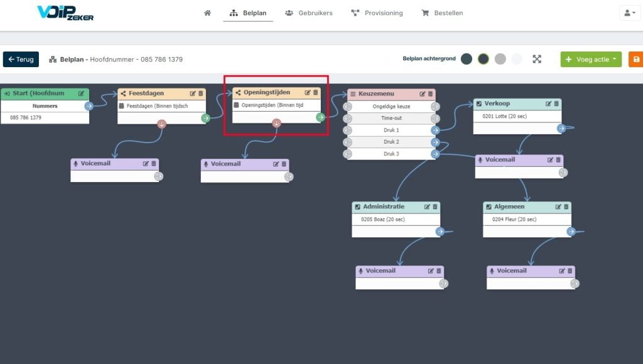Image resolution: width=643 pixels, height=364 pixels.
Task: Select the 0204 Fleur (20 sec) row
Action: 527,219
